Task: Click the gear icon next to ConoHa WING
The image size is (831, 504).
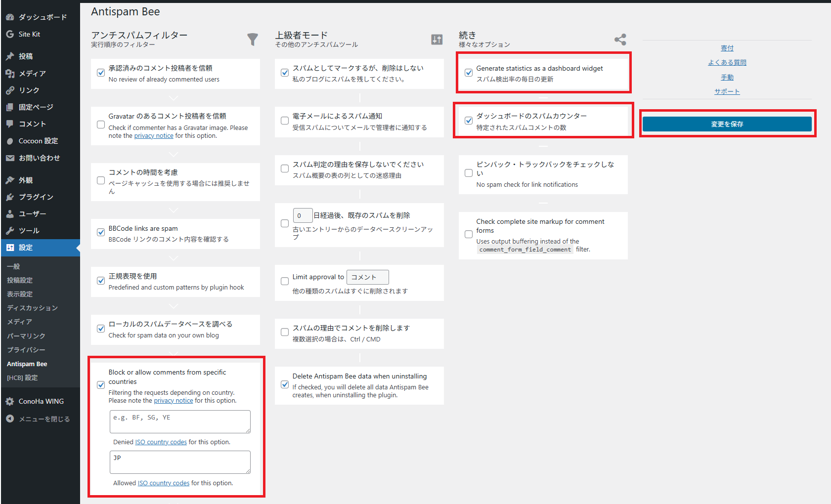Action: [10, 401]
